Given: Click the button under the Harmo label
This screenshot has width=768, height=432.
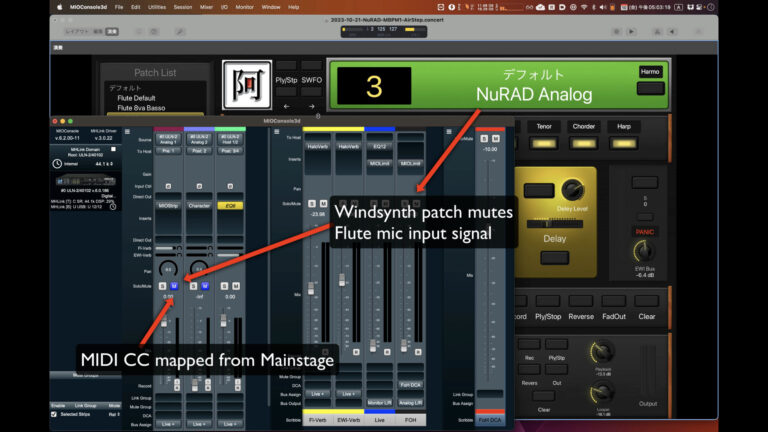Looking at the screenshot, I should (650, 89).
